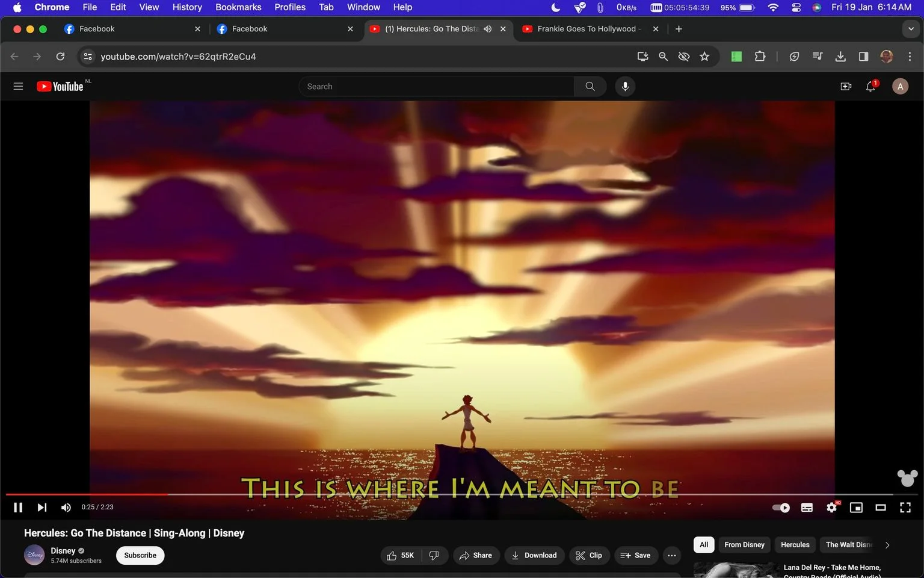The image size is (924, 578).
Task: Open the player settings gear
Action: [832, 508]
